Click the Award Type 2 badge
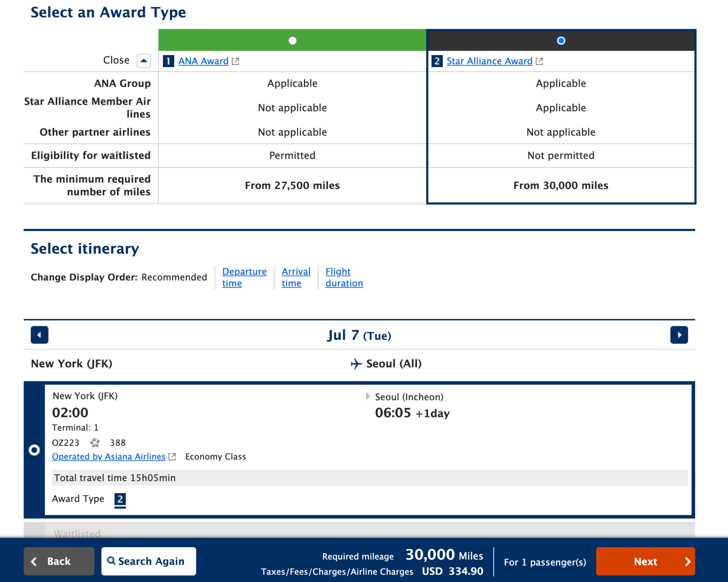Screen dimensions: 728x582 pos(120,500)
